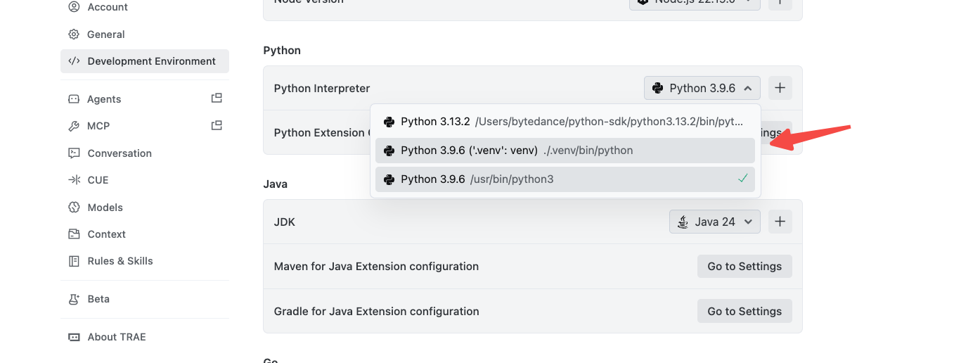This screenshot has width=980, height=363.
Task: Open the Account settings page
Action: (x=107, y=7)
